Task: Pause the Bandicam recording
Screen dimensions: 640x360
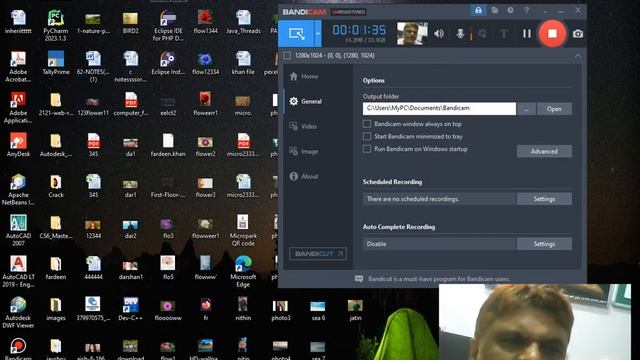Action: [527, 33]
